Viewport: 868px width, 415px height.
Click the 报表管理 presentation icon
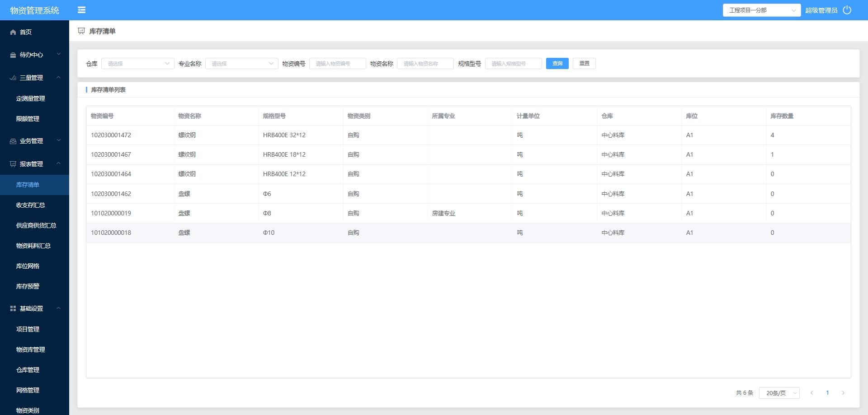coord(13,164)
